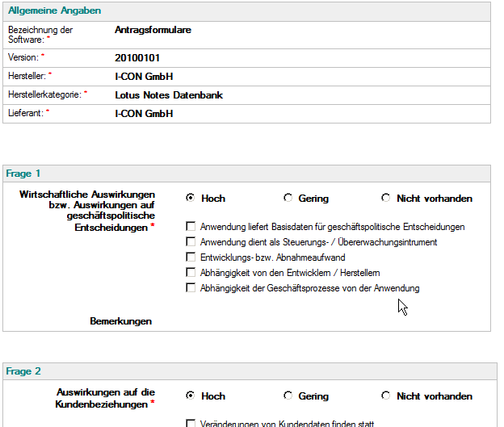Enable 'Abhängigkeit der Geschäftsprozesse' checkbox
Viewport: 504px width, 427px height.
click(x=191, y=287)
